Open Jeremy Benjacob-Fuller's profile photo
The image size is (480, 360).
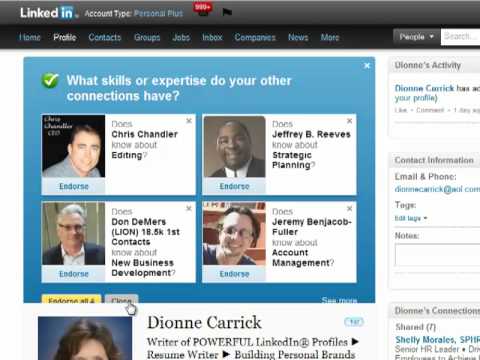click(x=234, y=234)
